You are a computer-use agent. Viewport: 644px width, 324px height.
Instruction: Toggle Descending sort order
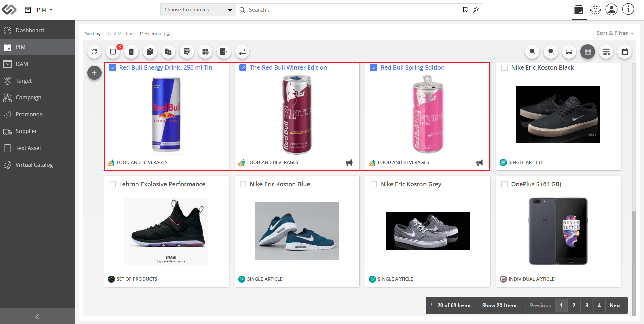(x=156, y=34)
